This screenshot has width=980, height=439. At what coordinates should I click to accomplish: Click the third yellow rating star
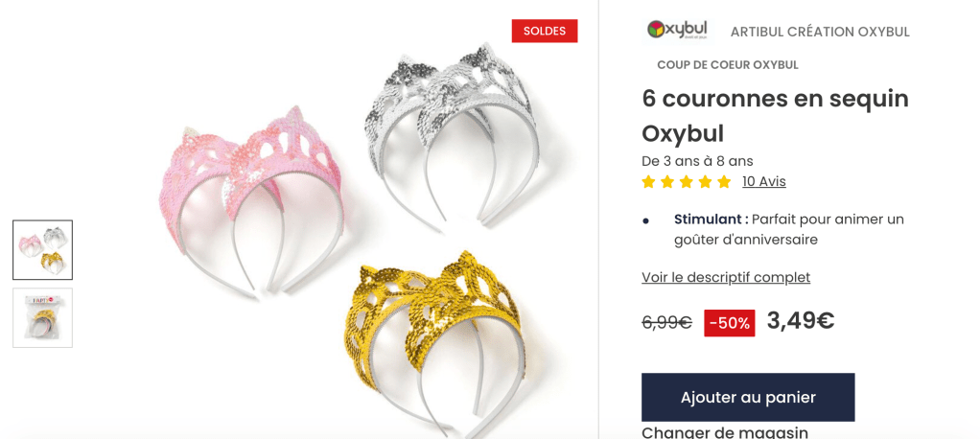tap(687, 182)
